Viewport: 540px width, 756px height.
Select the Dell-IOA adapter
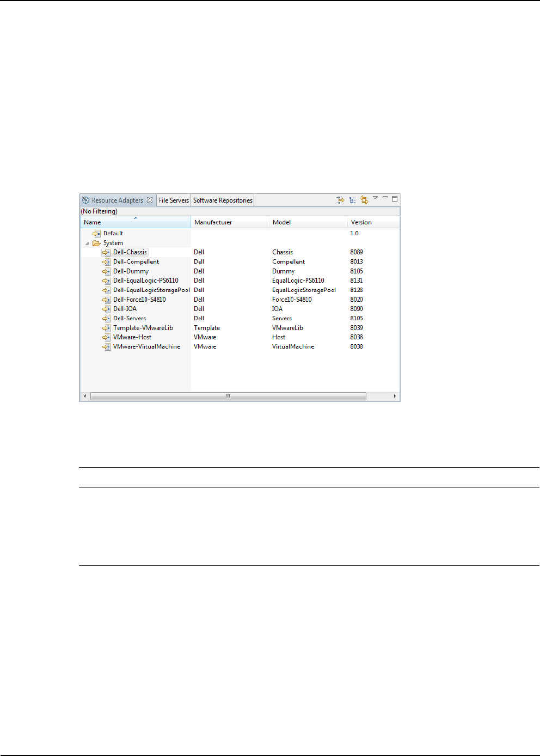tap(125, 309)
